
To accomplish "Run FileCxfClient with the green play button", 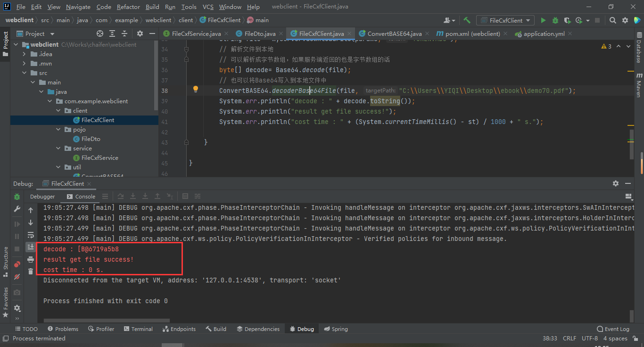I will pyautogui.click(x=543, y=20).
